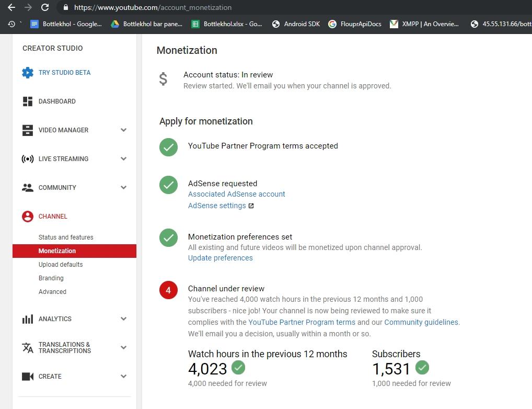This screenshot has width=532, height=409.
Task: Open the CREATE section
Action: [50, 377]
